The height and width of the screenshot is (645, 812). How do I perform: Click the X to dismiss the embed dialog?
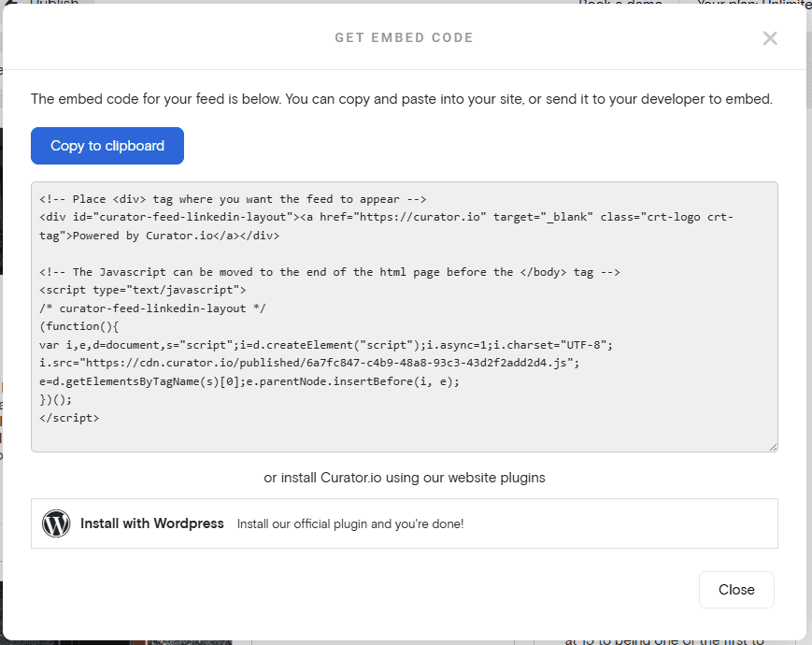coord(769,38)
